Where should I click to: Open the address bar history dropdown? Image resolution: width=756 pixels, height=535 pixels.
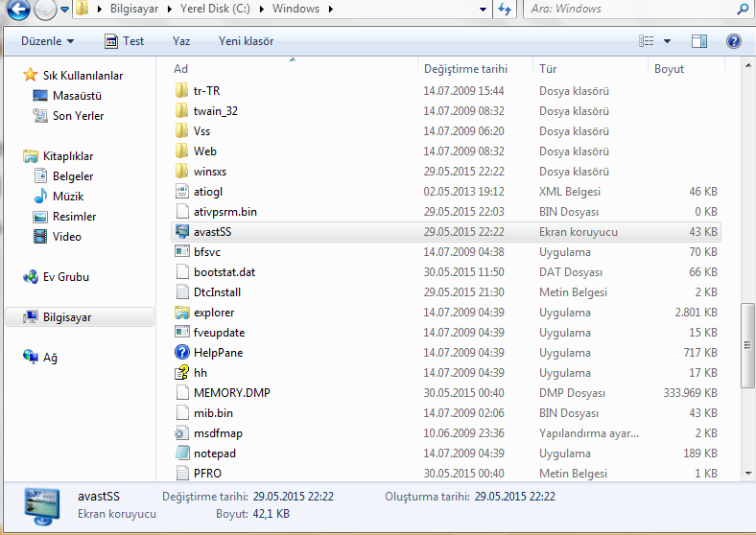click(483, 10)
